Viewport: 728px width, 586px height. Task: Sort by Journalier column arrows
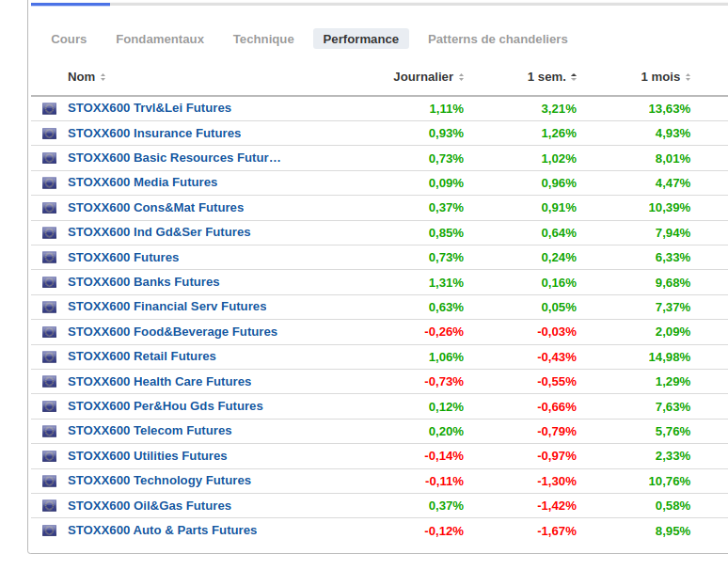pos(461,77)
